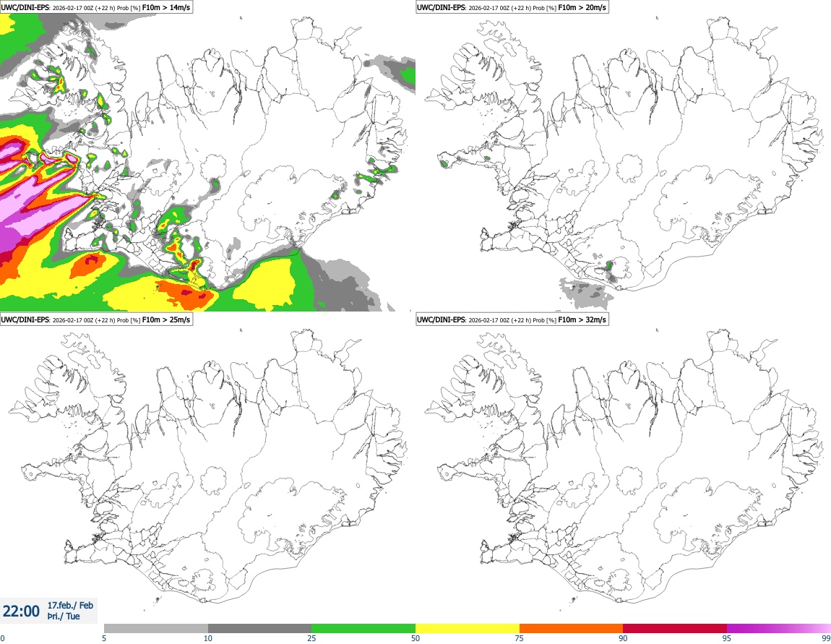The width and height of the screenshot is (831, 644).
Task: Click the 22:00 forecast time label
Action: (21, 611)
